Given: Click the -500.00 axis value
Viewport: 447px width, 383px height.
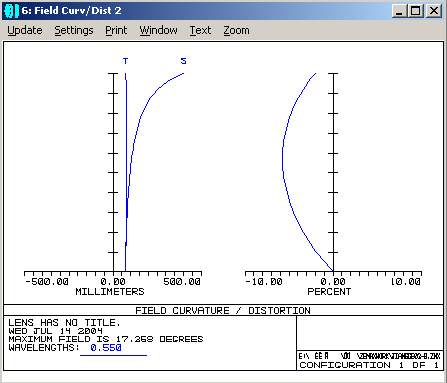Looking at the screenshot, I should click(47, 282).
